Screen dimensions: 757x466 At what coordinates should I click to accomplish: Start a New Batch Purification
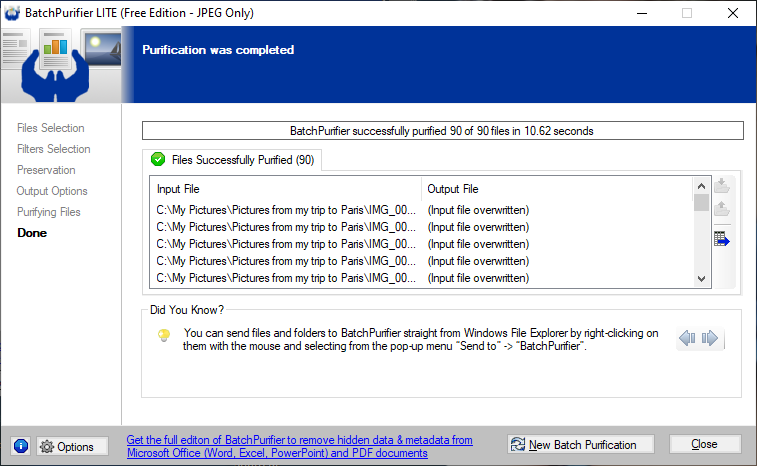click(580, 444)
